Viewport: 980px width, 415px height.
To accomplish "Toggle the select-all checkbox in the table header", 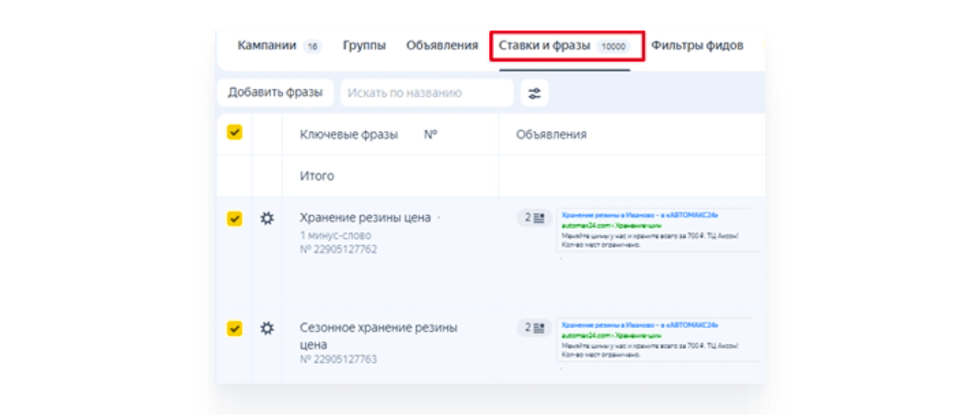I will point(235,133).
